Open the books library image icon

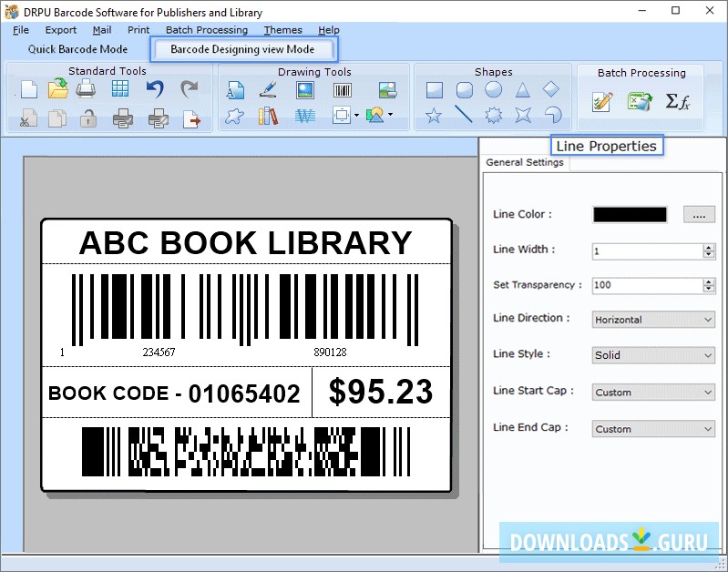coord(268,116)
